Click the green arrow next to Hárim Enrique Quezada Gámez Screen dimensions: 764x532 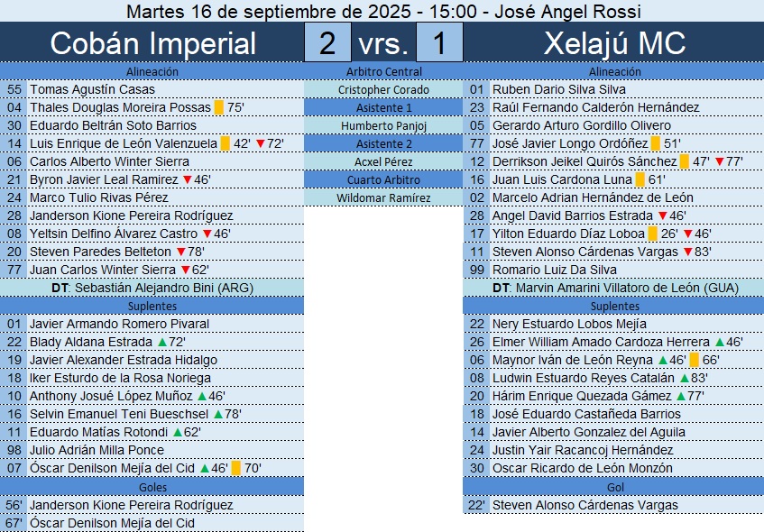point(679,396)
